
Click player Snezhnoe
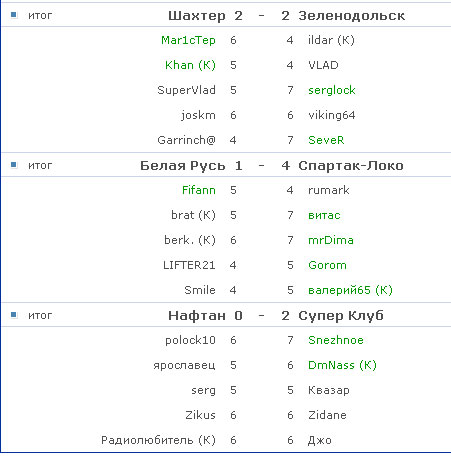(x=336, y=340)
